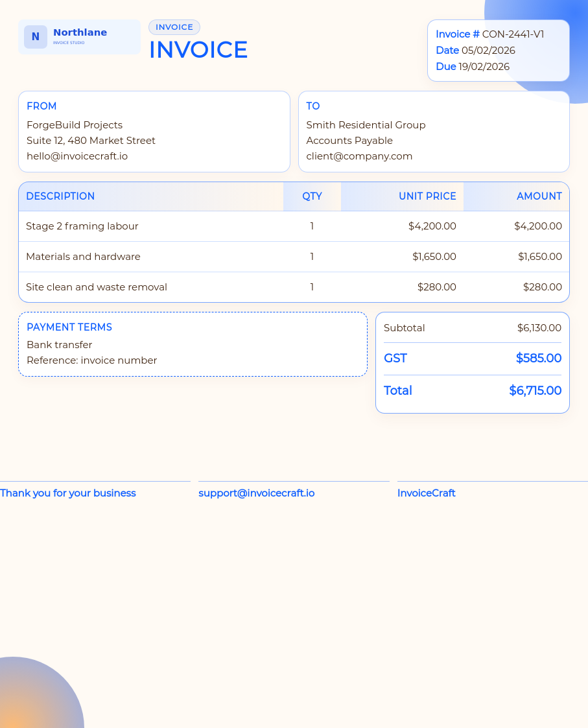Screen dimensions: 588x728
Task: Click GST value $585.00
Action: pos(539,358)
